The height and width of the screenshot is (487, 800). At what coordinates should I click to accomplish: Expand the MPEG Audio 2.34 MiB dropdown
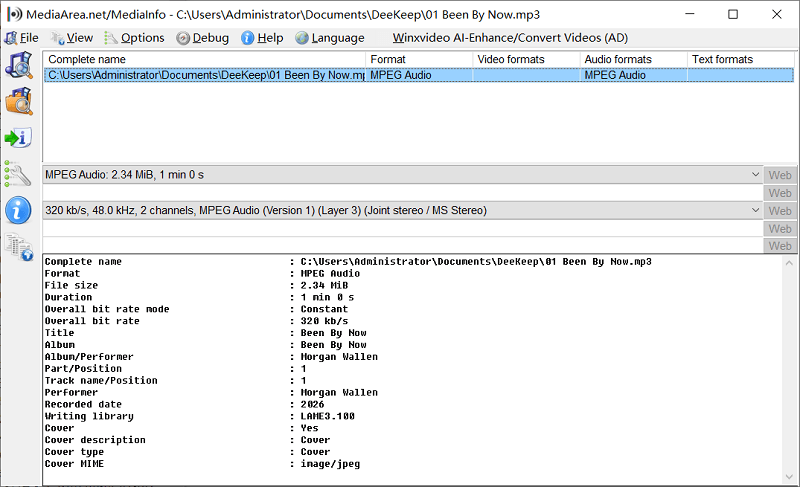click(x=755, y=174)
